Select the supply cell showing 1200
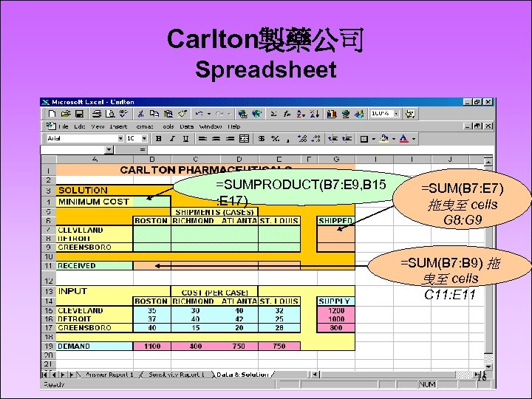This screenshot has width=532, height=399. pos(336,310)
